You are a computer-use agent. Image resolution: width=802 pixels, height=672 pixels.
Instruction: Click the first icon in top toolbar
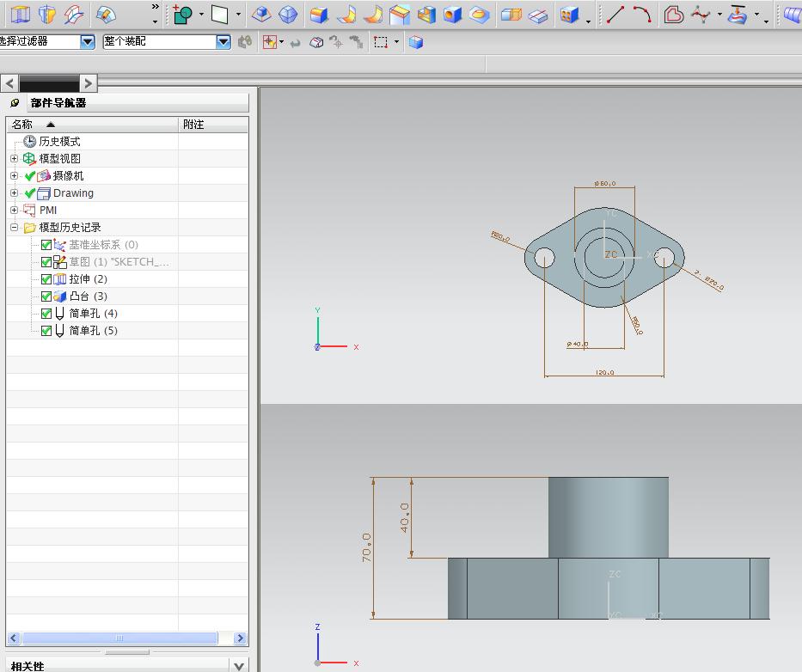[x=19, y=15]
